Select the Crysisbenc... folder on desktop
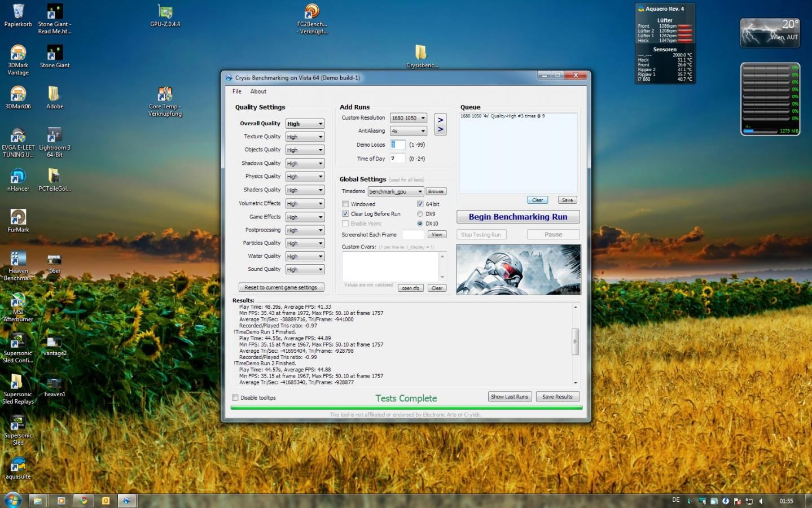The width and height of the screenshot is (812, 508). coord(422,56)
